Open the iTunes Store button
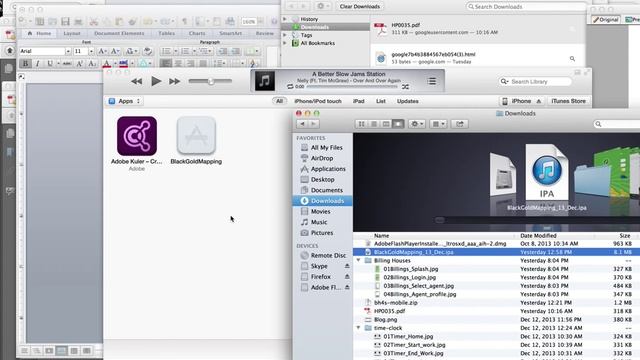Viewport: 640px width, 360px height. (568, 101)
